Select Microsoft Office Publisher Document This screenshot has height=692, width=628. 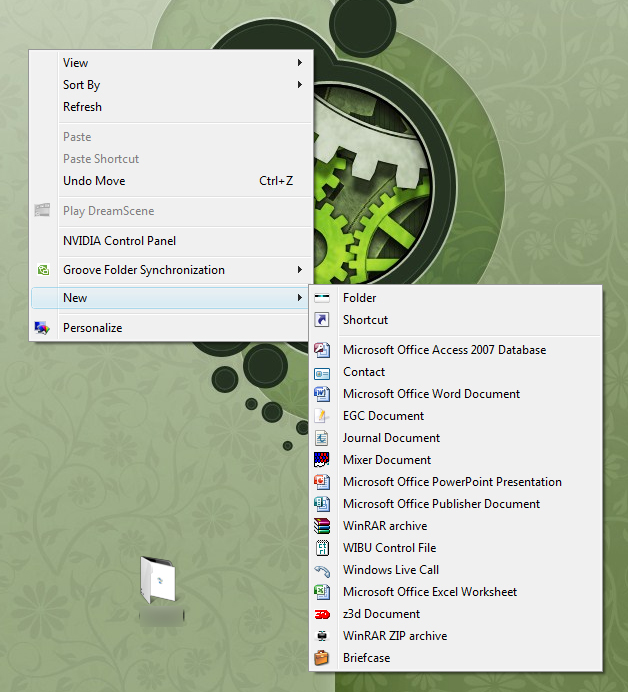[441, 504]
